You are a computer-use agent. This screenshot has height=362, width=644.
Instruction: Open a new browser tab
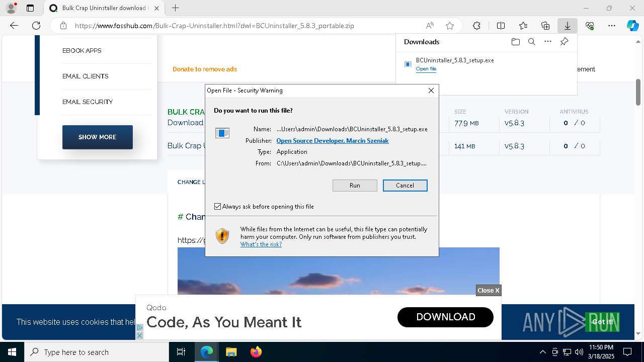175,8
